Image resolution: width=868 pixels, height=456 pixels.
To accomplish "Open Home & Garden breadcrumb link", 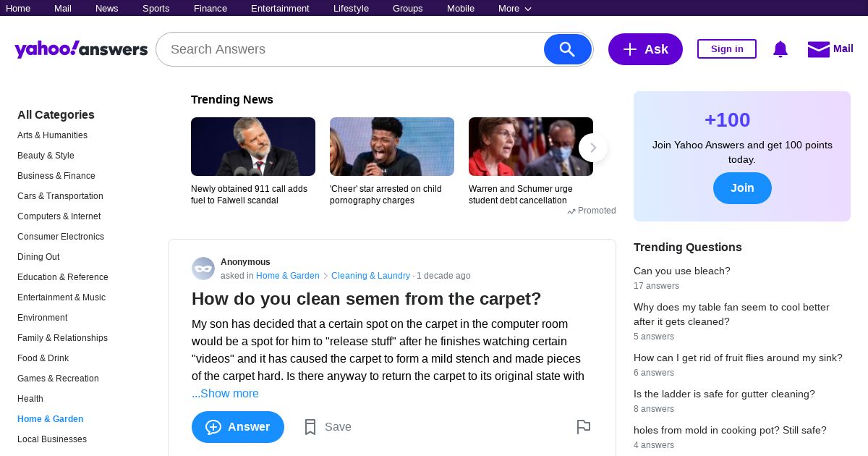I will [x=288, y=276].
